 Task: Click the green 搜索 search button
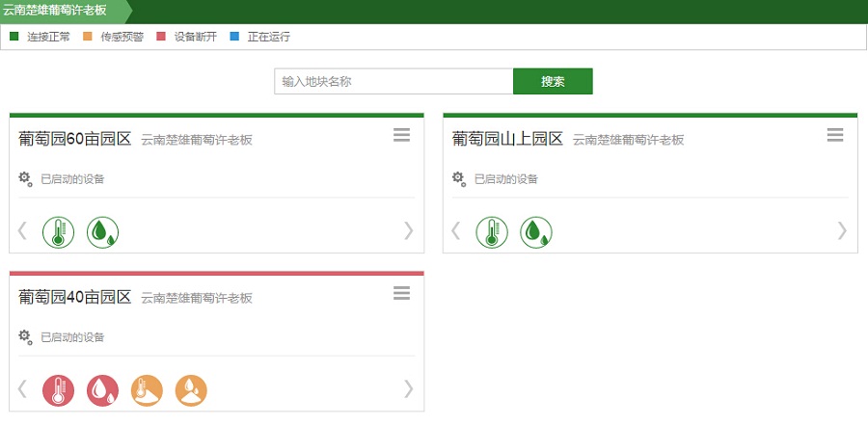pyautogui.click(x=553, y=82)
